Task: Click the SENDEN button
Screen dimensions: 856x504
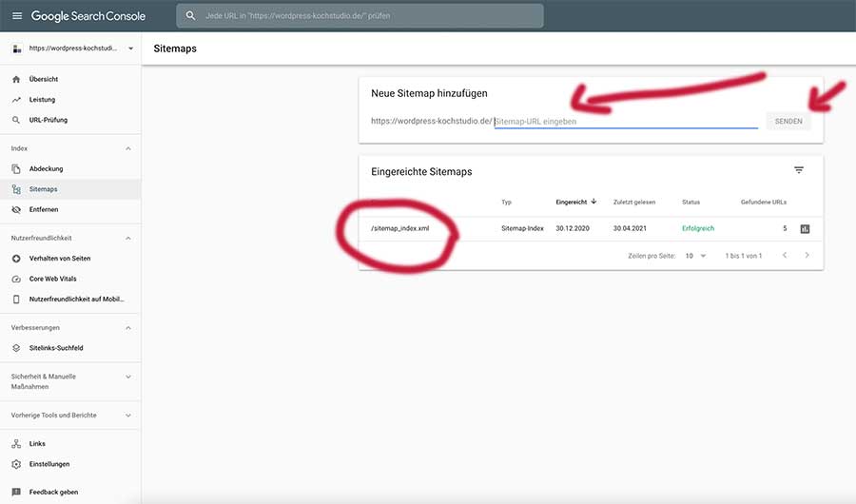Action: coord(788,122)
